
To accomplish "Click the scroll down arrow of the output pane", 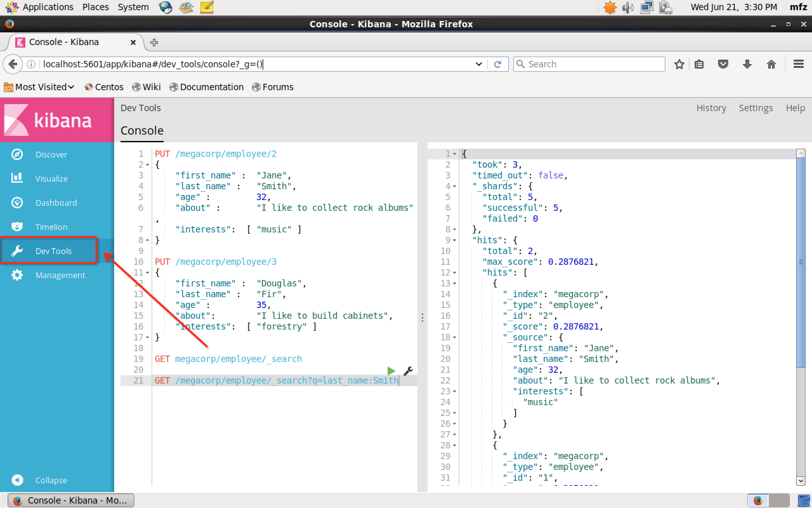I will pyautogui.click(x=801, y=481).
